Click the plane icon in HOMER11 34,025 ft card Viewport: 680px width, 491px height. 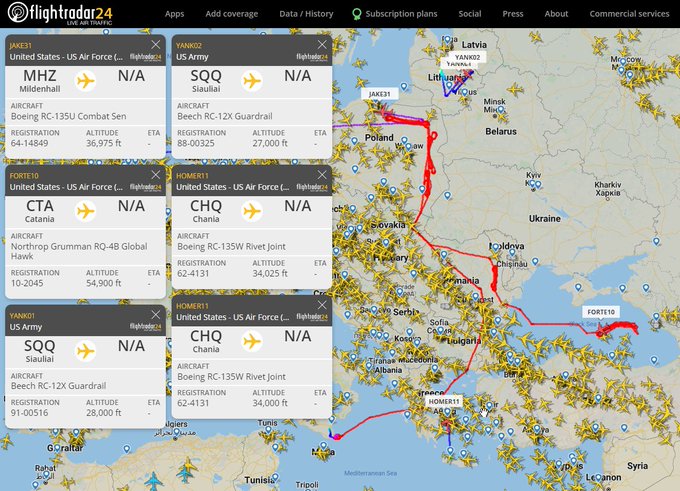click(x=252, y=211)
